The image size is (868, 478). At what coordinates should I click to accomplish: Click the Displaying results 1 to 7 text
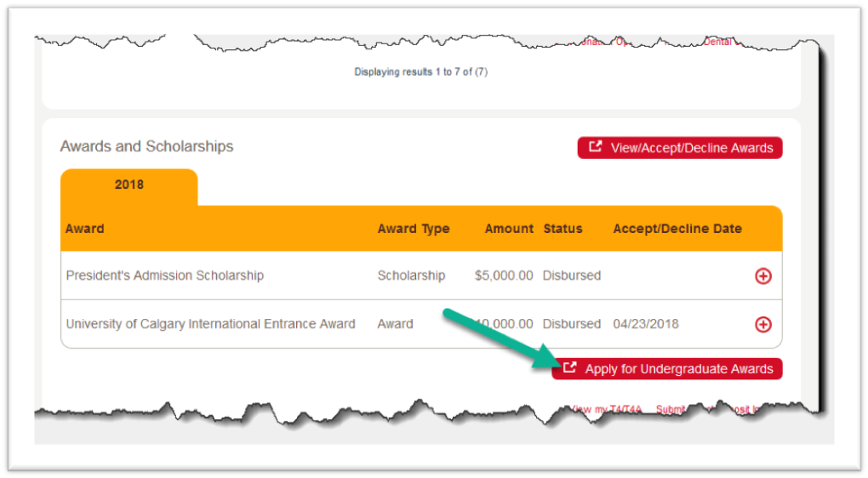[420, 72]
